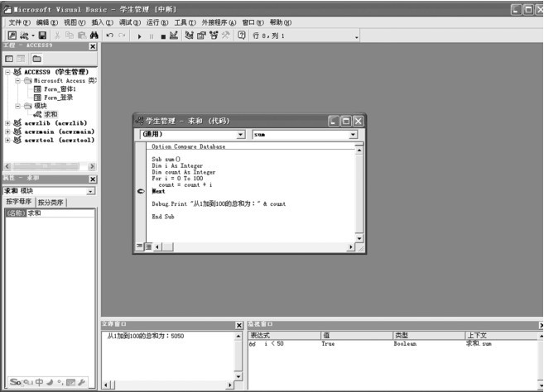
Task: Select Form_登录 in the project tree
Action: point(54,98)
